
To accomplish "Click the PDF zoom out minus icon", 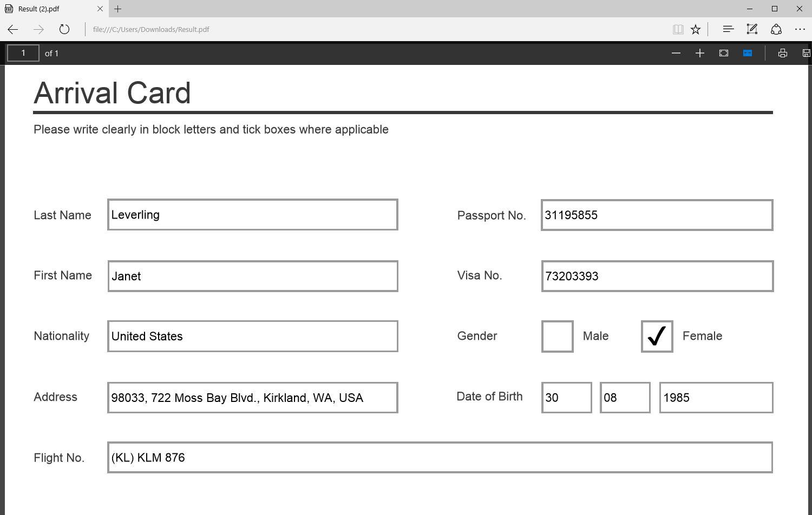I will [676, 53].
